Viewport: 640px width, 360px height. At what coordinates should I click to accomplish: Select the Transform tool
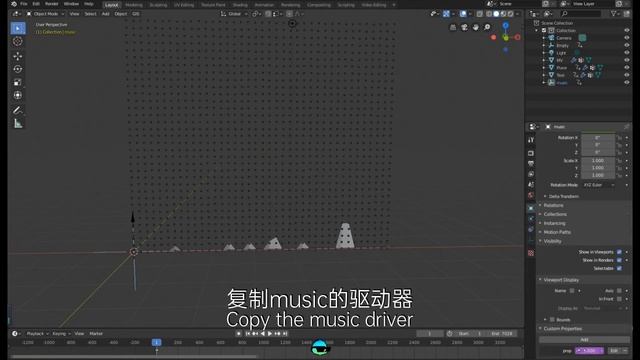pyautogui.click(x=18, y=95)
